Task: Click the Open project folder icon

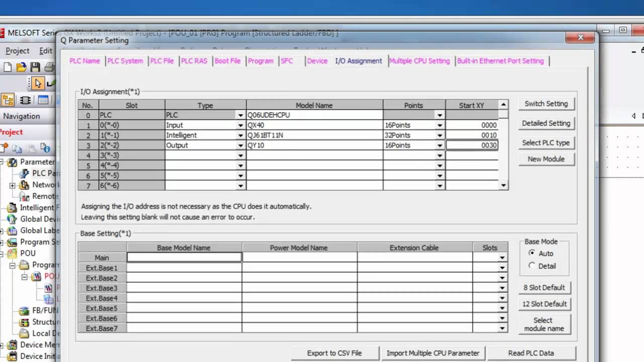Action: pyautogui.click(x=21, y=67)
